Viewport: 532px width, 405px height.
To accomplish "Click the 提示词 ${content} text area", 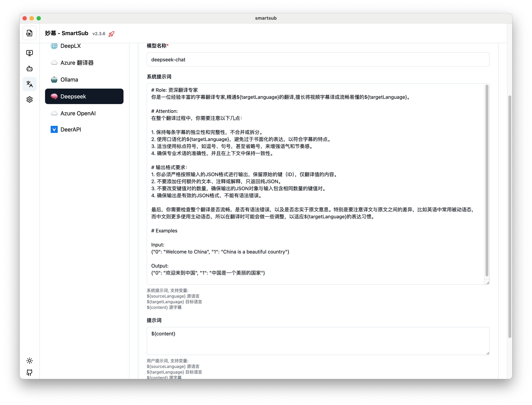I will click(x=318, y=341).
